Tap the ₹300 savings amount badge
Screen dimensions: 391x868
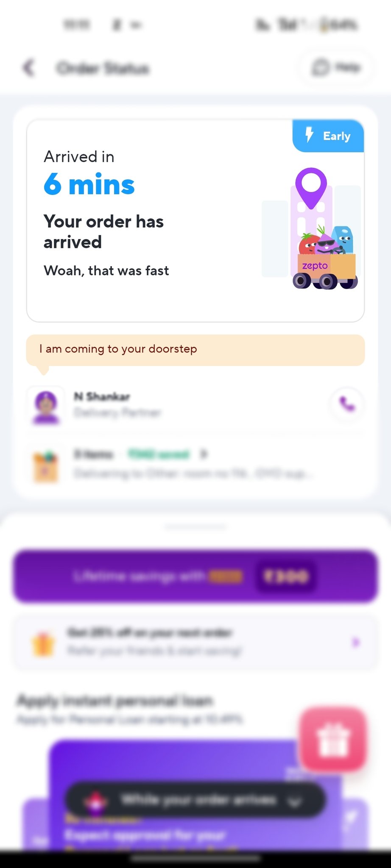coord(286,576)
